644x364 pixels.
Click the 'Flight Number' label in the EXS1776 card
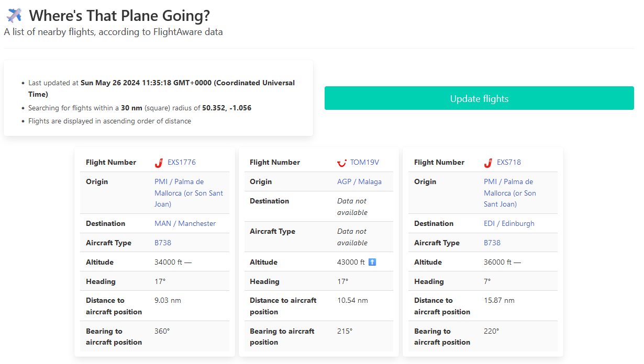coord(111,162)
